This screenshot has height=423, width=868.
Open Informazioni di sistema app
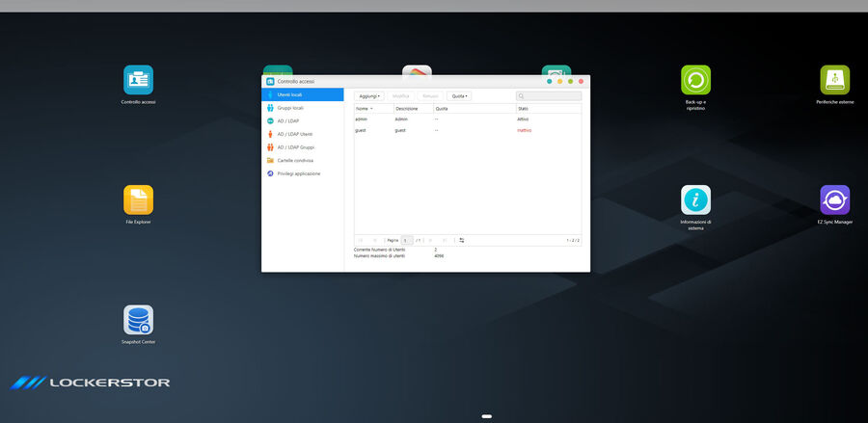point(695,200)
